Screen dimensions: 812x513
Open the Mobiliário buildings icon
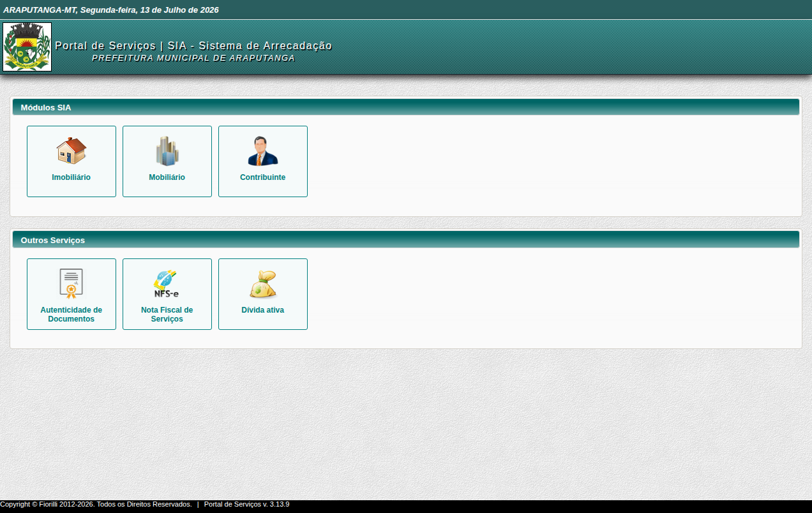tap(167, 151)
